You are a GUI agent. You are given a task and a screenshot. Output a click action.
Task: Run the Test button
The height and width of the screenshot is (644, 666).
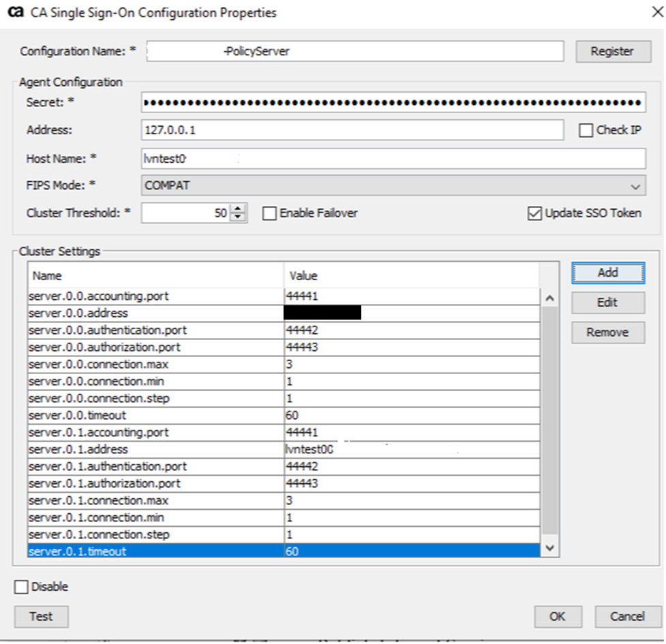41,616
